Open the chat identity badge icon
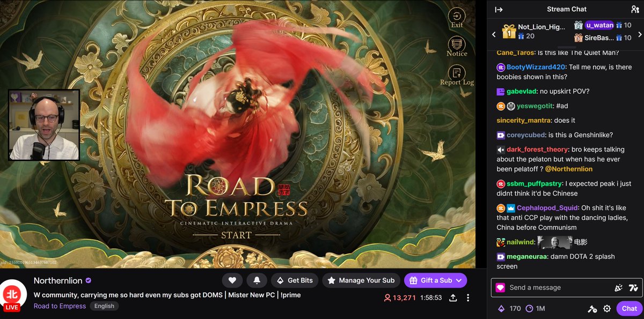This screenshot has height=319, width=644. pyautogui.click(x=500, y=288)
